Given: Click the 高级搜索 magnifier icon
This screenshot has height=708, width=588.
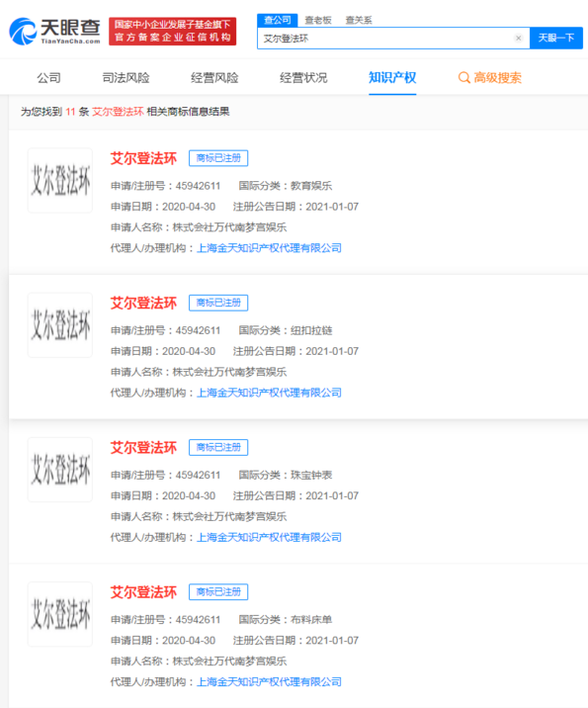Looking at the screenshot, I should coord(463,78).
